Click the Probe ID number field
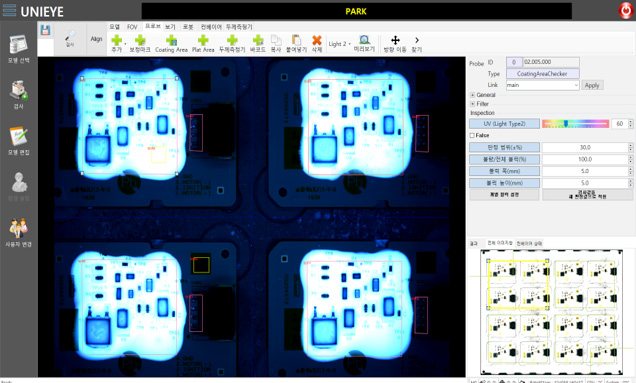Viewport: 636px width, 383px height. click(514, 62)
